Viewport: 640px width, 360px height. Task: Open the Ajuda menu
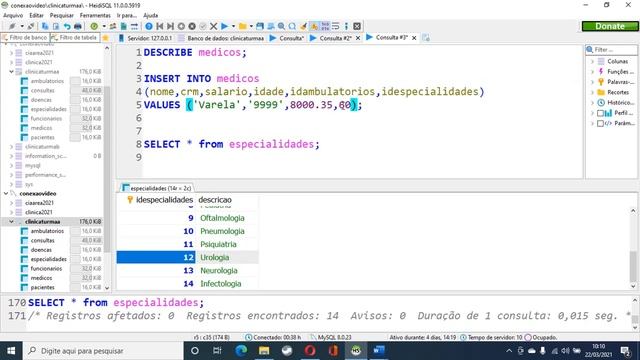click(x=151, y=15)
